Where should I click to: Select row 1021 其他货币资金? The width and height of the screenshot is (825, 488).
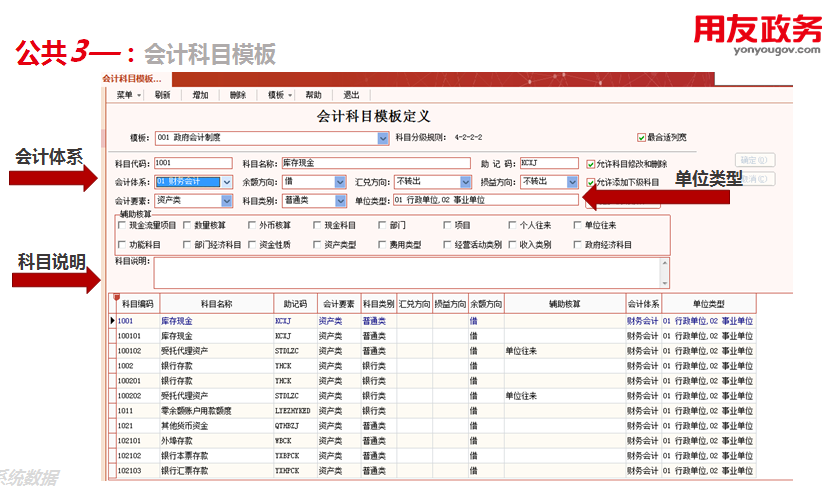tap(432, 426)
